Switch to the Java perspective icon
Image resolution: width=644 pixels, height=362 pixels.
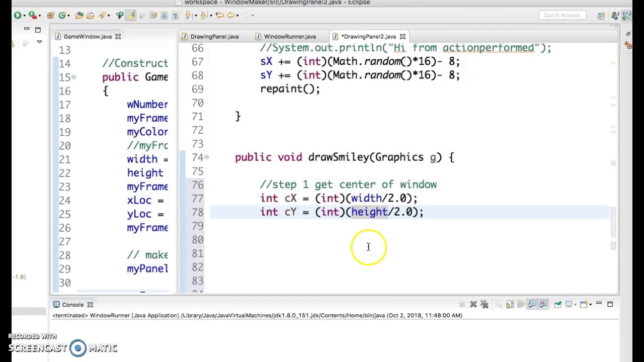[615, 16]
